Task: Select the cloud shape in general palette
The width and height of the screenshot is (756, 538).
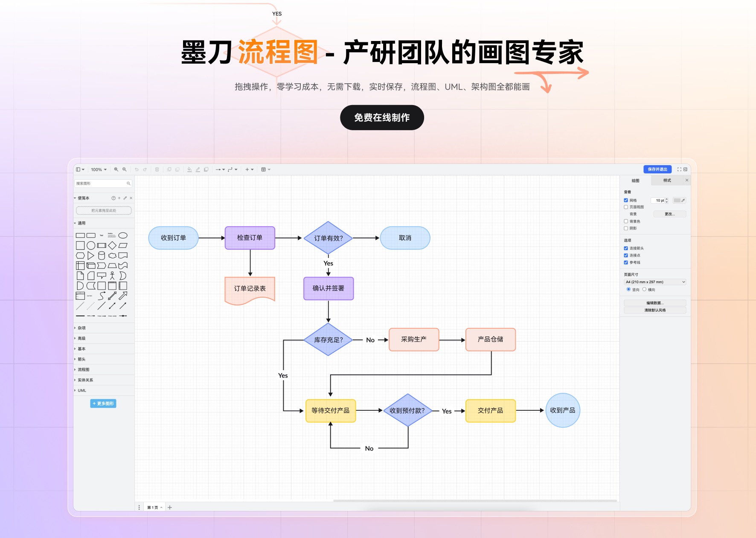Action: point(112,255)
